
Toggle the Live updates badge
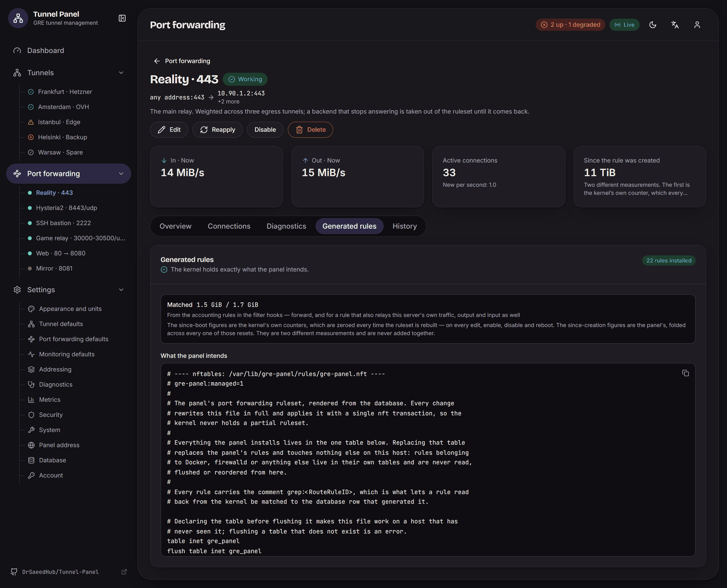point(624,25)
